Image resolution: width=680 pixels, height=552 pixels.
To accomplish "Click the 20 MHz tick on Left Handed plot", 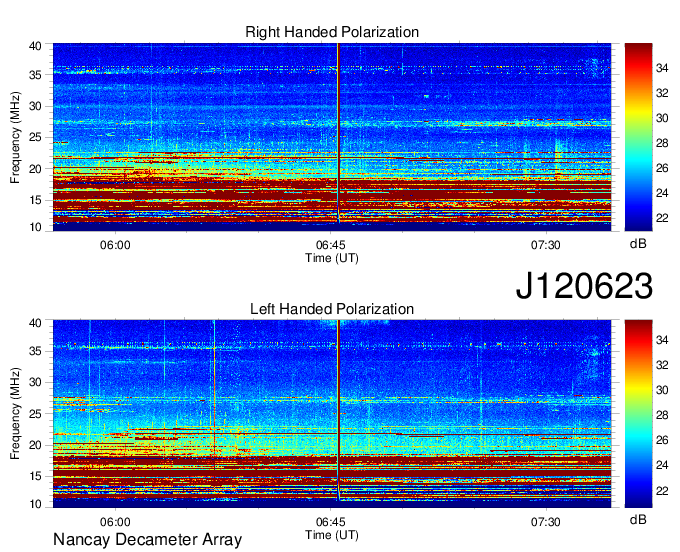I will [x=35, y=445].
